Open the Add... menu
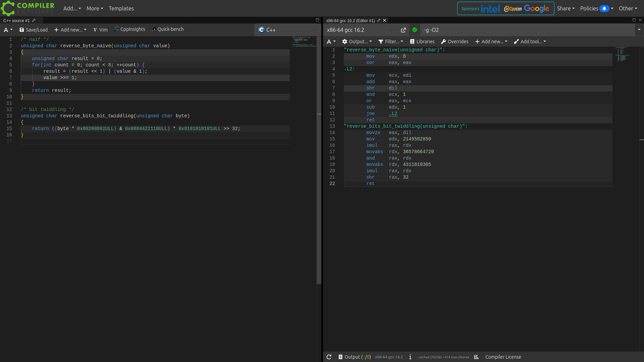644x362 pixels. point(72,8)
